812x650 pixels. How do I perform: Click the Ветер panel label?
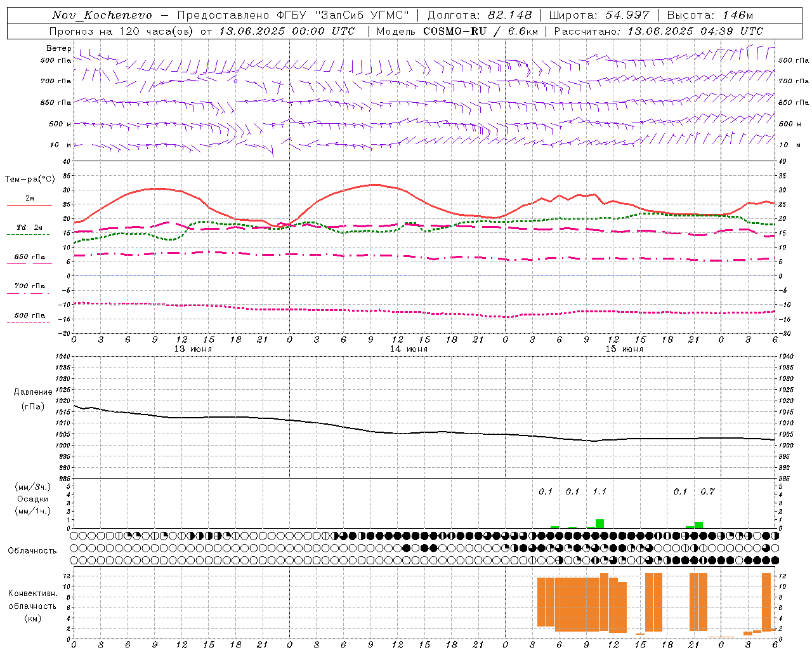58,48
